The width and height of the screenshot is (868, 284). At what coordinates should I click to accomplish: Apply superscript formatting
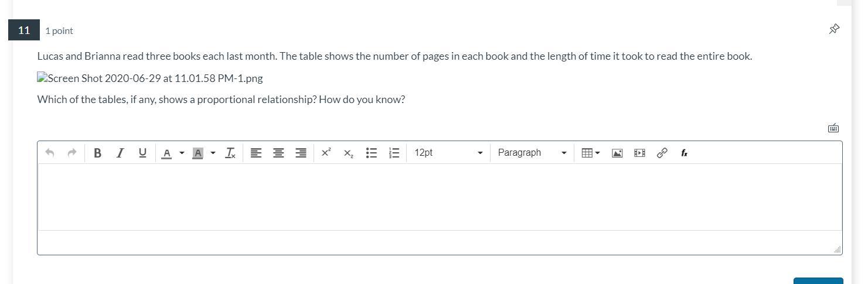pos(326,153)
